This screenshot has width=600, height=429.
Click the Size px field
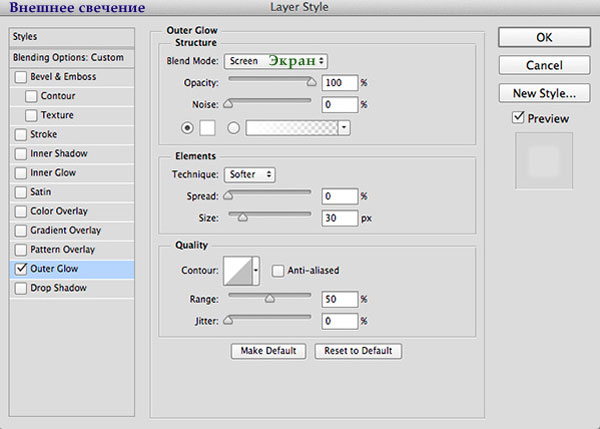[340, 218]
